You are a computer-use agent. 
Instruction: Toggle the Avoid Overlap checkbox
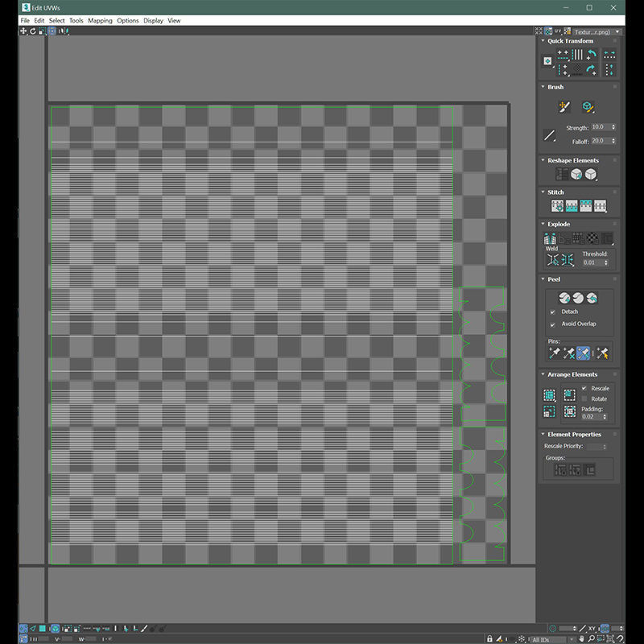click(x=553, y=324)
